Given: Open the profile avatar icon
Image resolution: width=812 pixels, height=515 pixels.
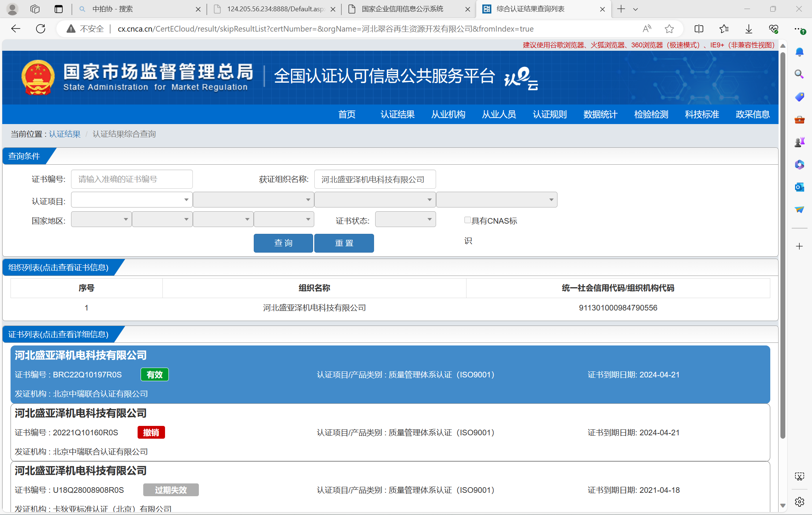Looking at the screenshot, I should tap(12, 9).
